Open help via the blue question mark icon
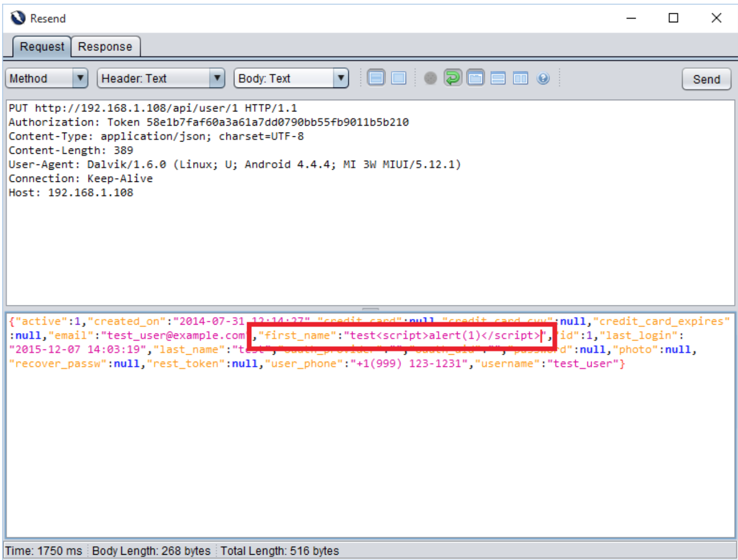This screenshot has height=560, width=738. (x=543, y=78)
